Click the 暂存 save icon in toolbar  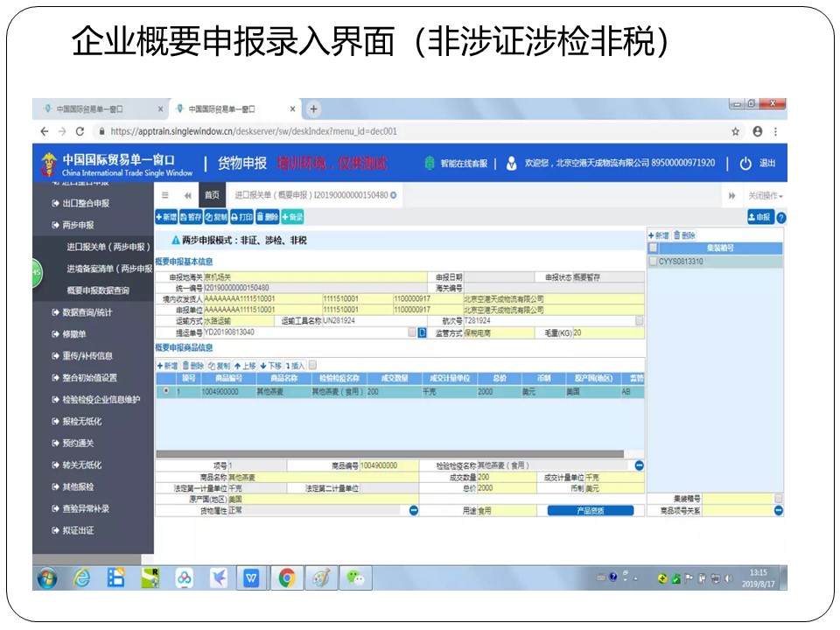191,217
